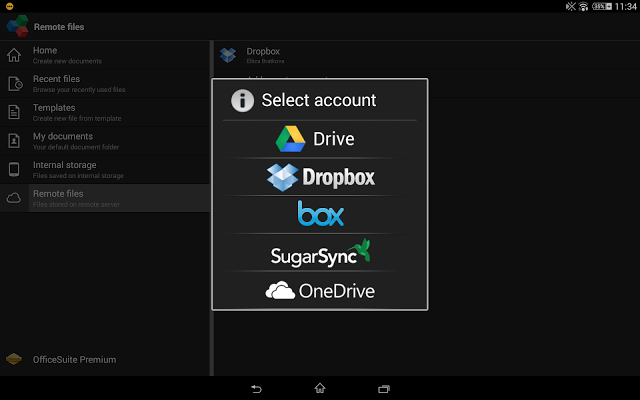The height and width of the screenshot is (400, 640).
Task: Go to Templates section
Action: (105, 112)
